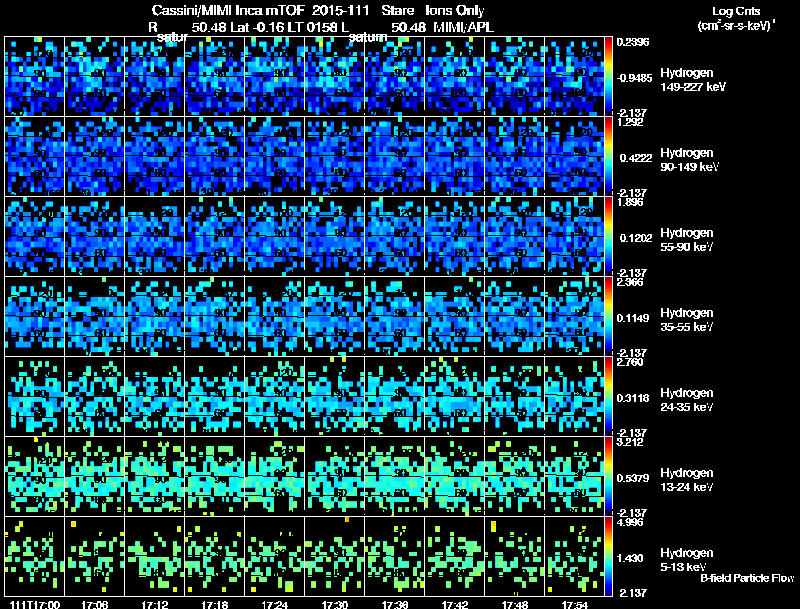Click the 'Stare' text in the title
This screenshot has height=609, width=800.
point(397,11)
